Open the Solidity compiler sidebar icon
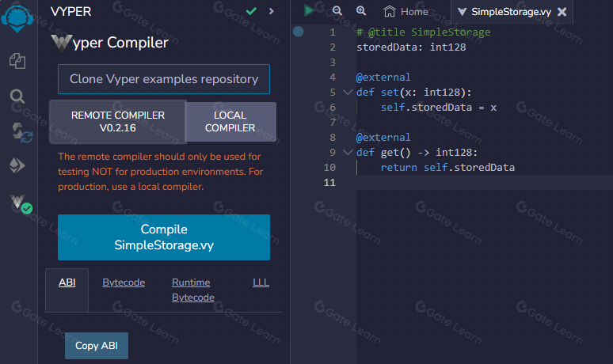This screenshot has height=364, width=613. [19, 131]
